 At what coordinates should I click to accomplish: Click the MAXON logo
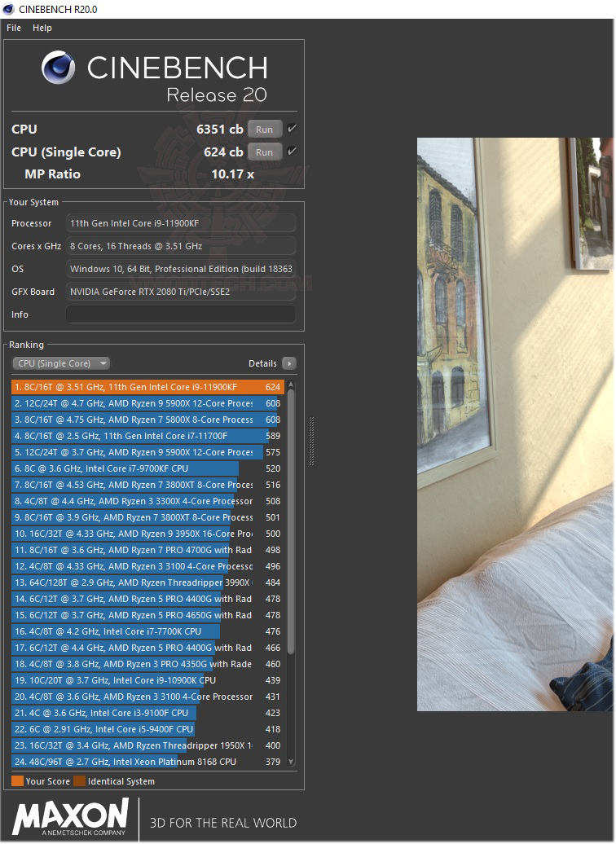[x=71, y=816]
